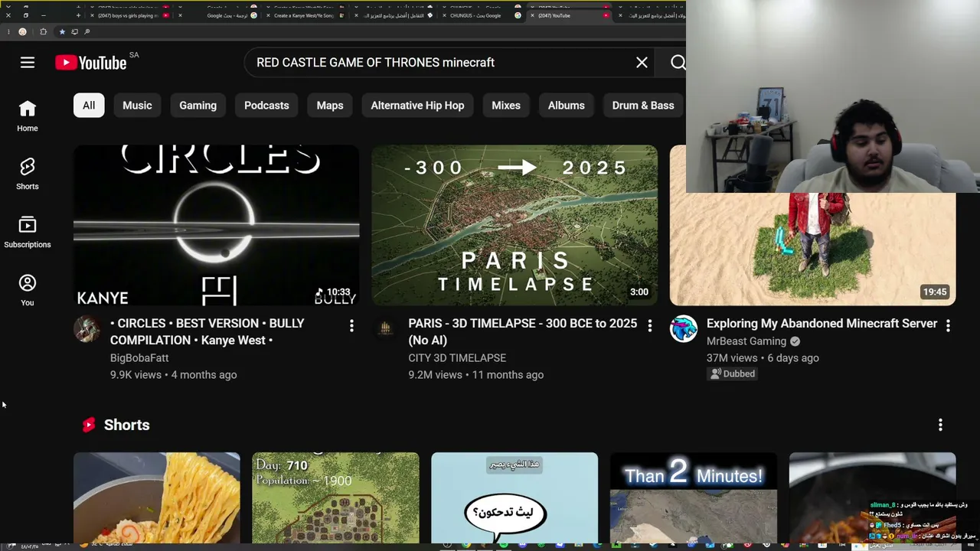Close the CHUNGUS Google search tab
The height and width of the screenshot is (551, 980).
pos(444,15)
